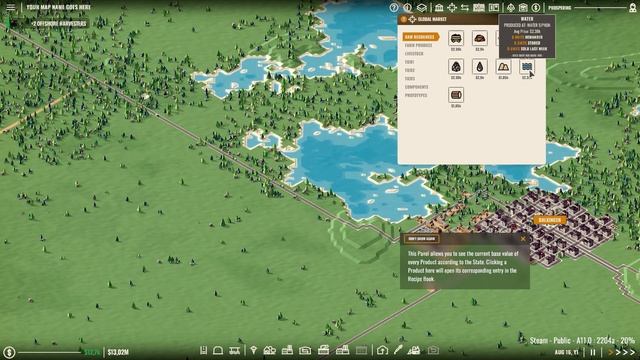Open the company dollar finances icon

point(536,7)
